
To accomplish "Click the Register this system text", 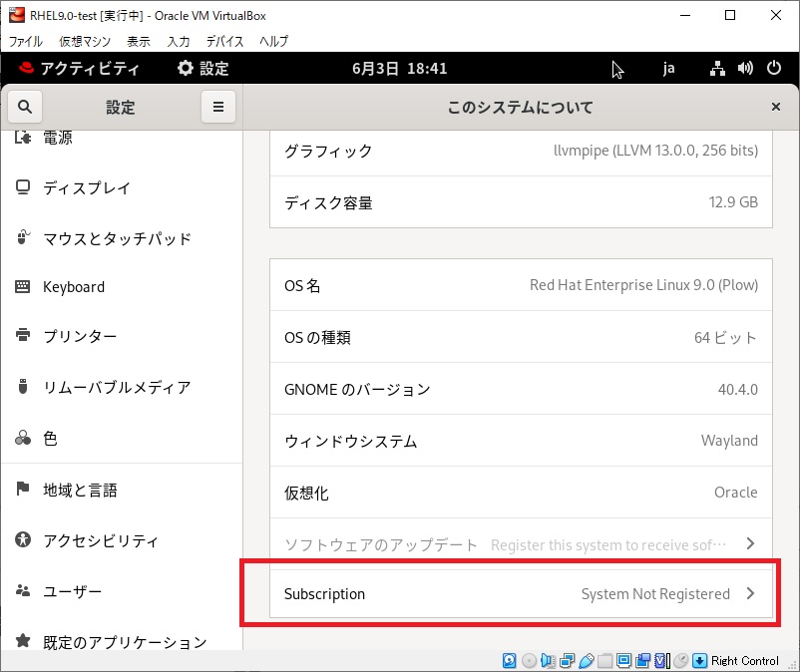I will [x=608, y=545].
